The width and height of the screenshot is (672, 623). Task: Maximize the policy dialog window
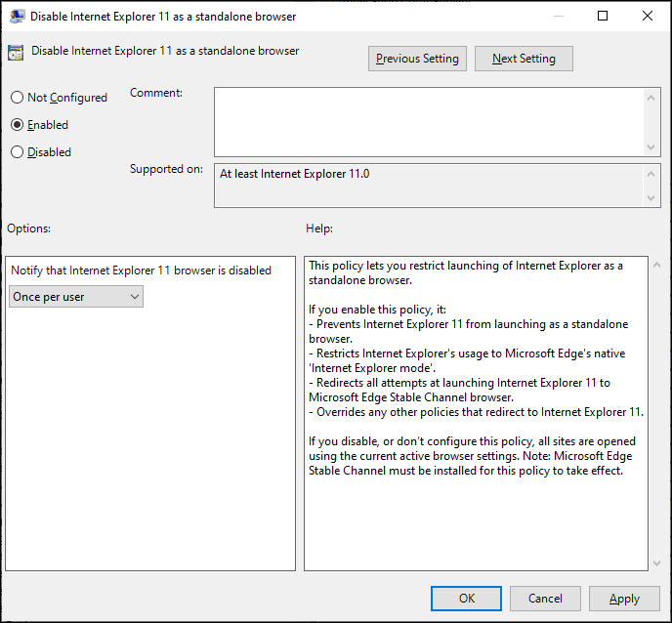(603, 16)
